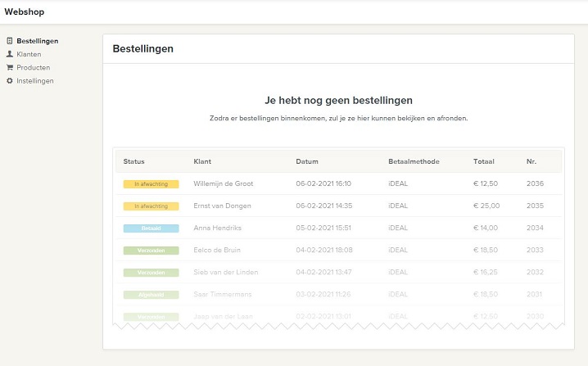588x366 pixels.
Task: Click the Nr. column header
Action: (531, 161)
